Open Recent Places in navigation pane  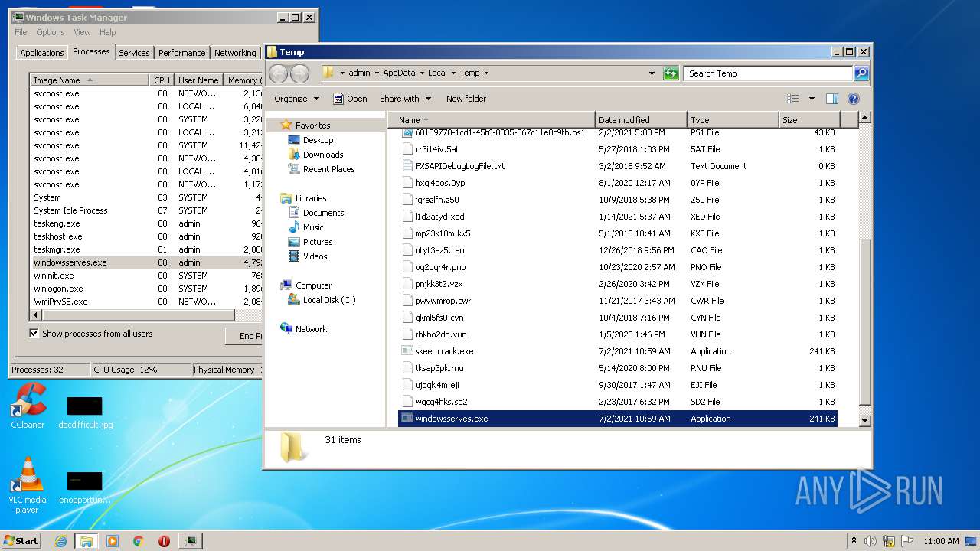point(328,169)
